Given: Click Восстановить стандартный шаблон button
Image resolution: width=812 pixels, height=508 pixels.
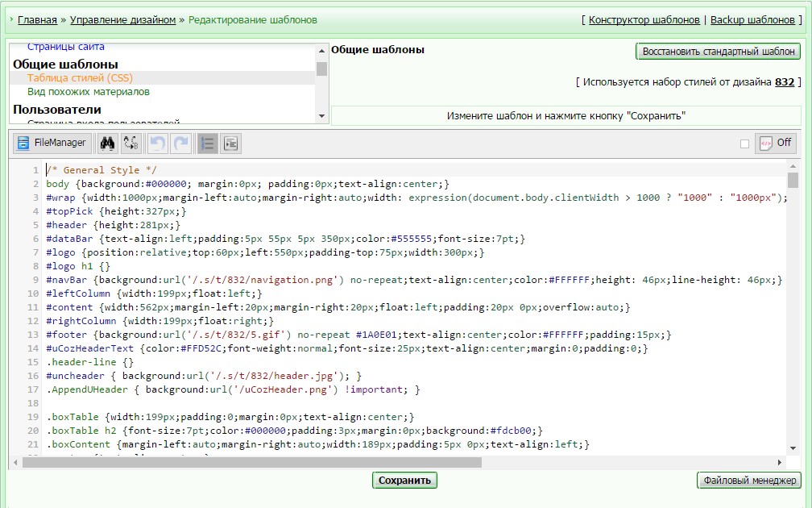Looking at the screenshot, I should [719, 52].
